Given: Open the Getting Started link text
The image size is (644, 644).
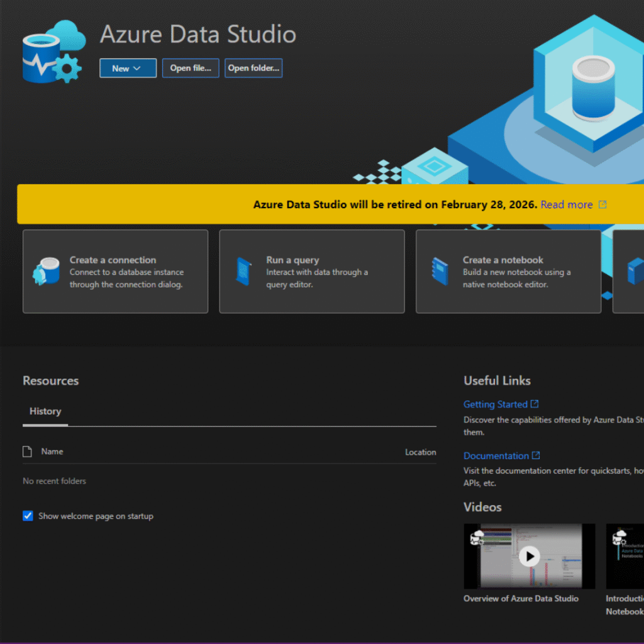Looking at the screenshot, I should point(495,404).
